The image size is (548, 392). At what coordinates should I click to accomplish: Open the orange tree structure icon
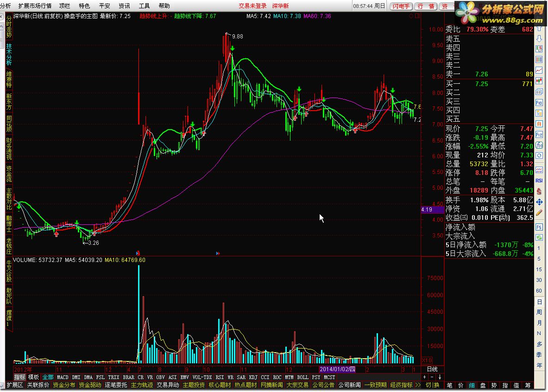(539, 113)
